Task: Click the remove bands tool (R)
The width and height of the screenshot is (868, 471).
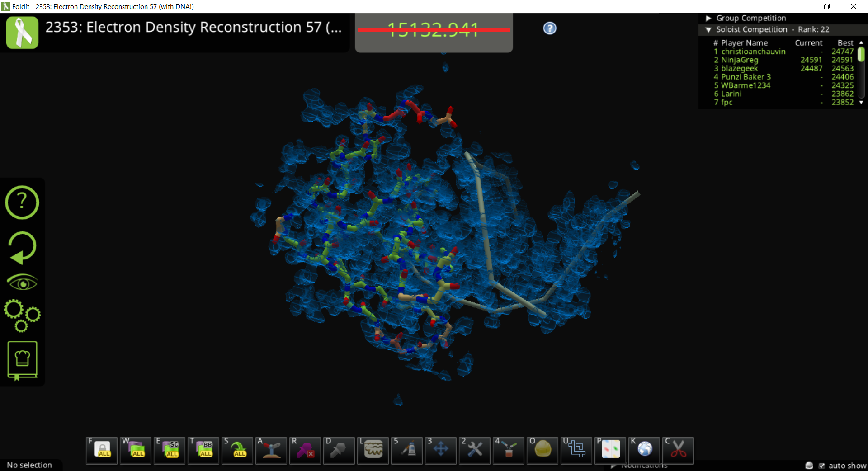Action: 305,450
